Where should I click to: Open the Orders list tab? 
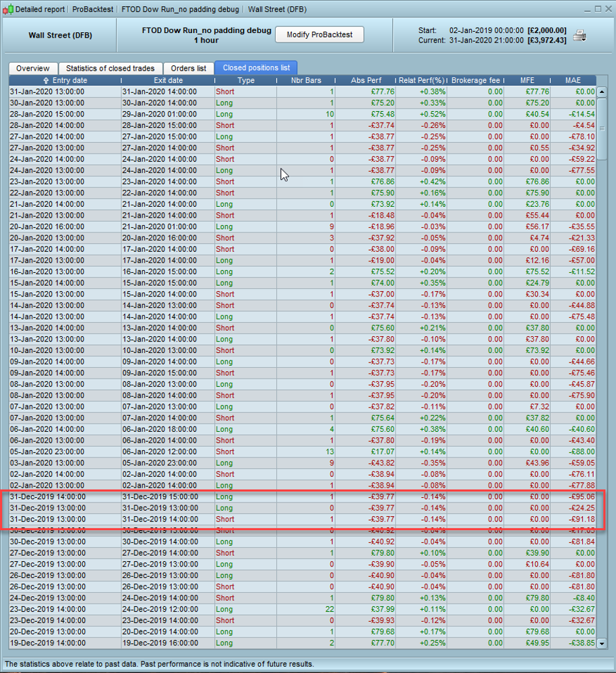[189, 68]
